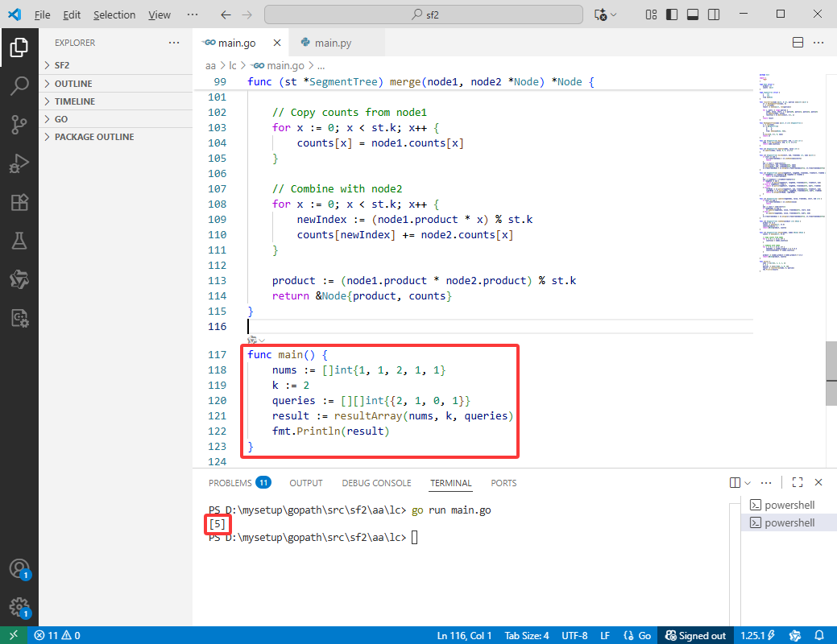This screenshot has width=837, height=644.
Task: Select the second powershell terminal entry
Action: coord(789,522)
